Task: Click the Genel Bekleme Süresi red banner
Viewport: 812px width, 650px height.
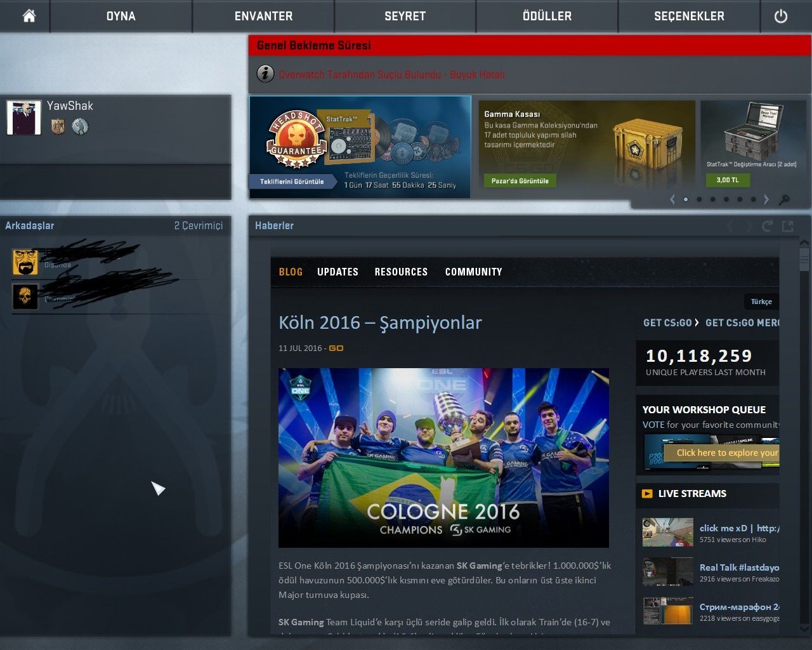Action: coord(530,45)
